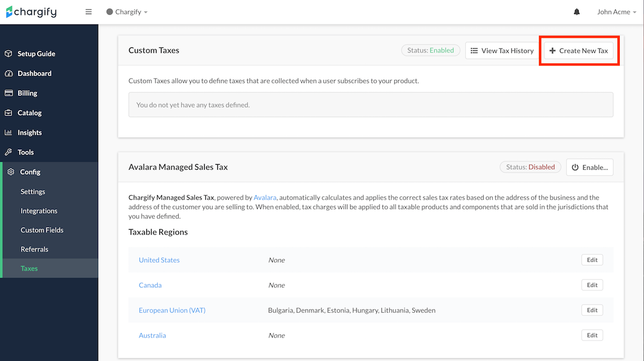Open the United States taxable region
The width and height of the screenshot is (644, 361).
tap(159, 260)
